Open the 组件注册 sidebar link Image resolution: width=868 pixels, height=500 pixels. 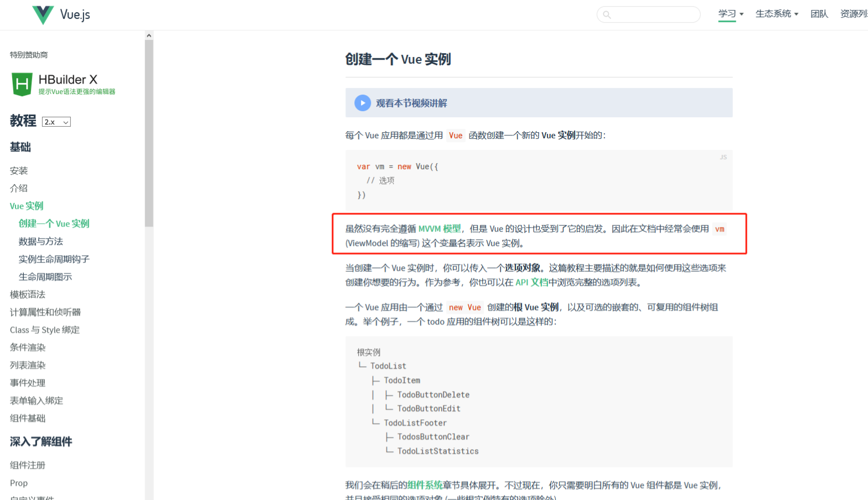(28, 466)
